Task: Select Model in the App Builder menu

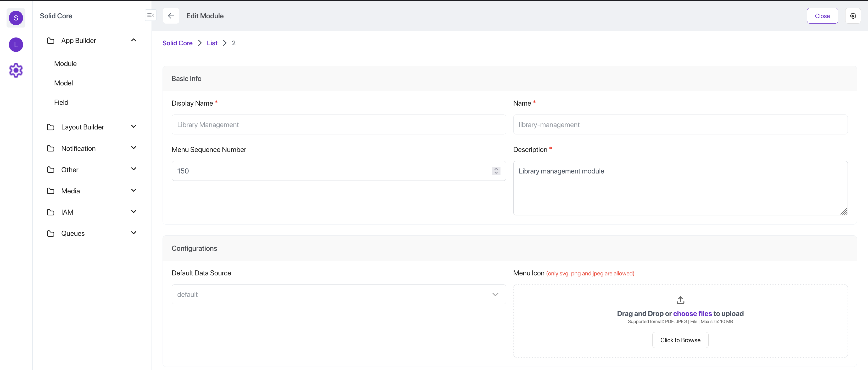Action: (x=63, y=83)
